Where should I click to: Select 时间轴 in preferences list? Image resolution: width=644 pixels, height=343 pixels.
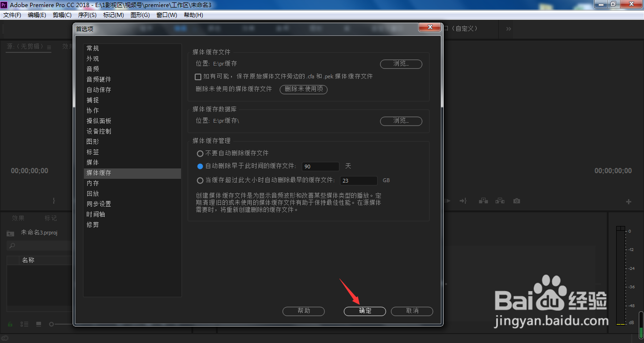[x=132, y=215]
